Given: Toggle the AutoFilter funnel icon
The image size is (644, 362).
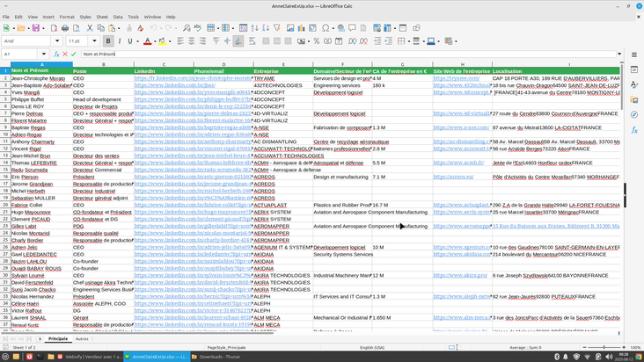Looking at the screenshot, I should [x=277, y=28].
